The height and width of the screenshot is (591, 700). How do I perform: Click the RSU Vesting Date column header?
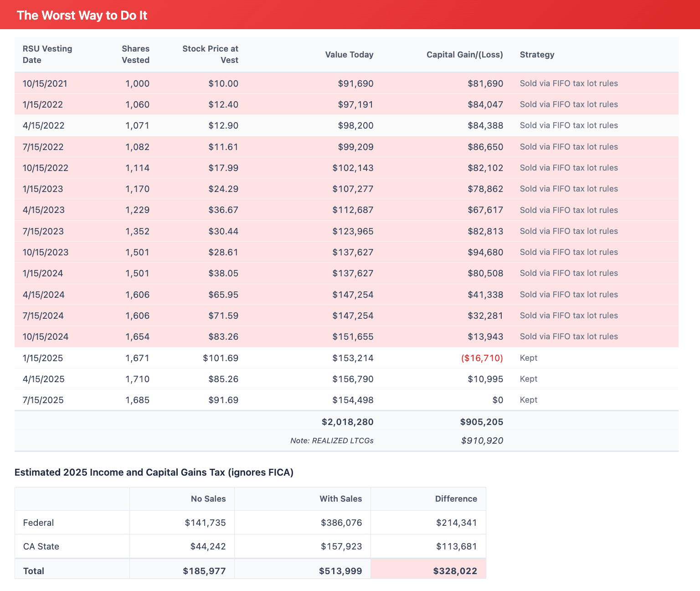coord(47,54)
